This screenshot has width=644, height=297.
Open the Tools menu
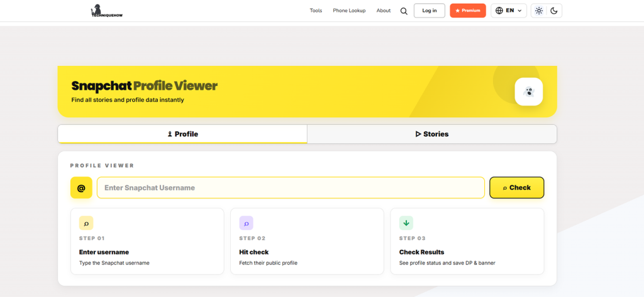click(316, 11)
